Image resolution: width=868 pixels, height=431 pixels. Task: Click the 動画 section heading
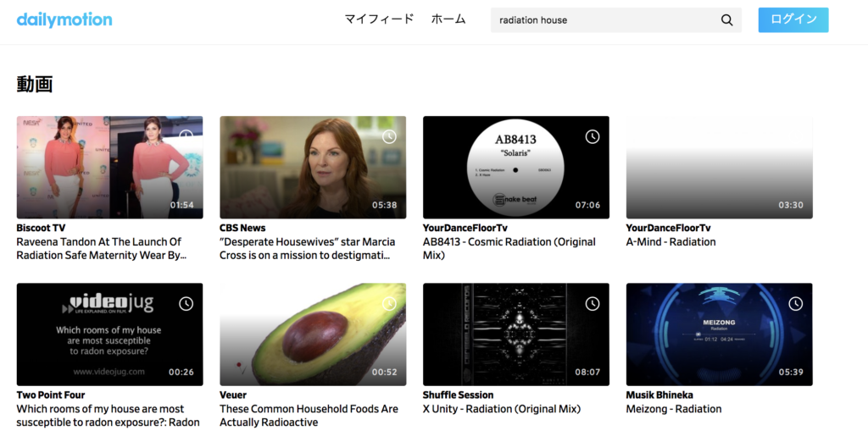pos(35,84)
